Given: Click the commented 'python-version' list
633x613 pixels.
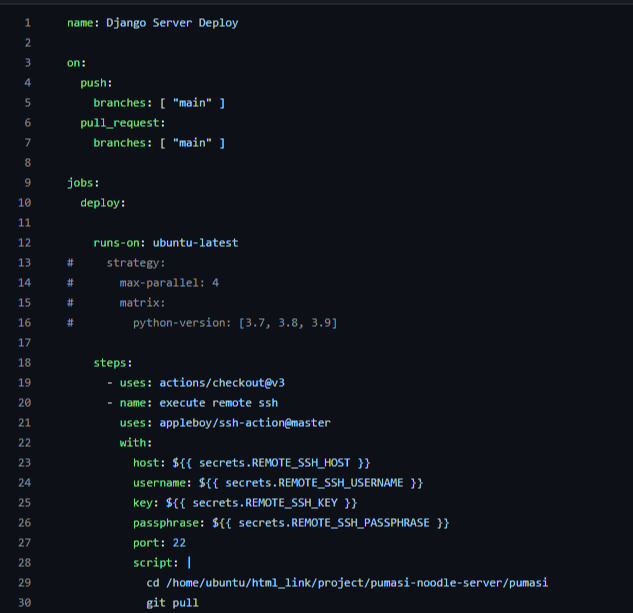Looking at the screenshot, I should [x=235, y=323].
